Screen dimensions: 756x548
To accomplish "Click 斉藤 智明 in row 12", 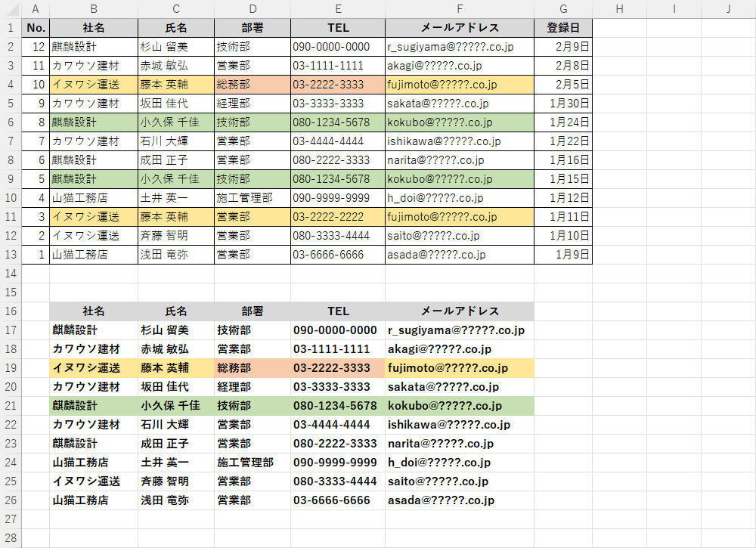I will pos(176,236).
